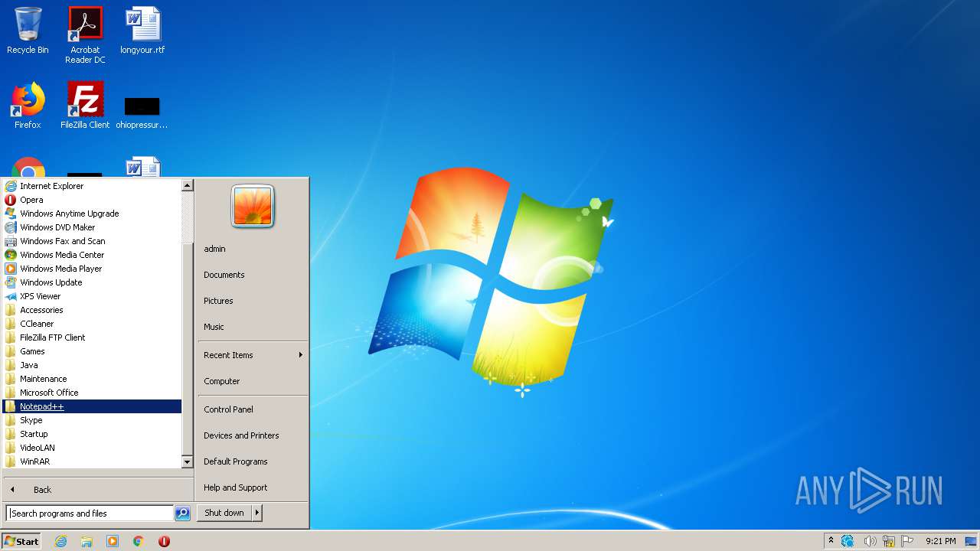Viewport: 980px width, 551px height.
Task: Select the Acrobat Reader DC desktop shortcut
Action: (x=85, y=35)
